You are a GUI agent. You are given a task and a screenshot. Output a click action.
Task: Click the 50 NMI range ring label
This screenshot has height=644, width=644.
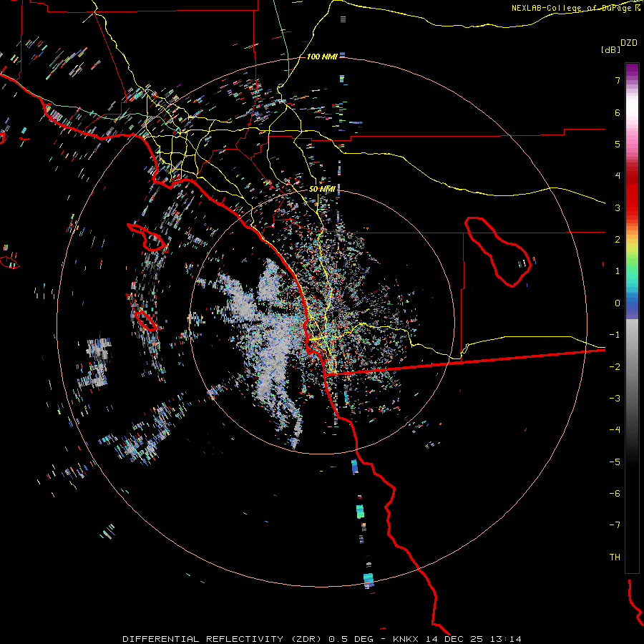tap(322, 189)
